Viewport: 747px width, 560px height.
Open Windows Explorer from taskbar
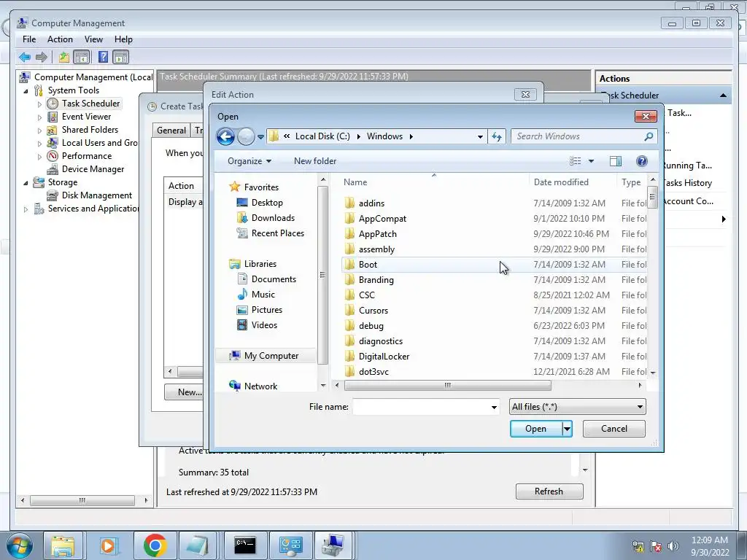click(x=63, y=545)
